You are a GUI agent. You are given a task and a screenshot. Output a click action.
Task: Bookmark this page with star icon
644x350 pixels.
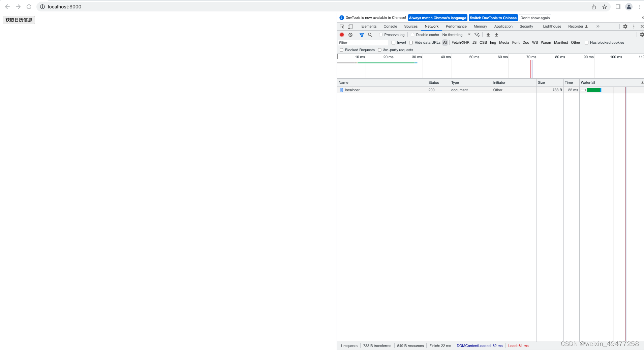pyautogui.click(x=605, y=7)
